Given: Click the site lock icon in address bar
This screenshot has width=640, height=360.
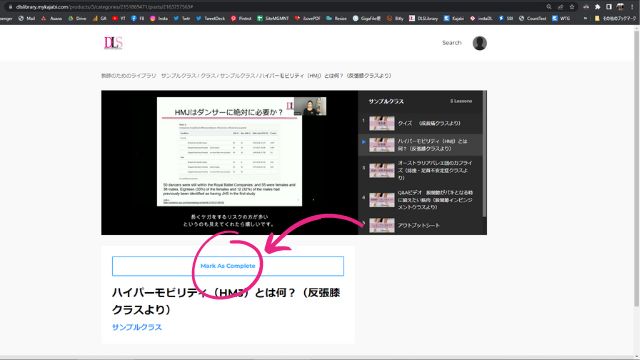Looking at the screenshot, I should click(11, 7).
